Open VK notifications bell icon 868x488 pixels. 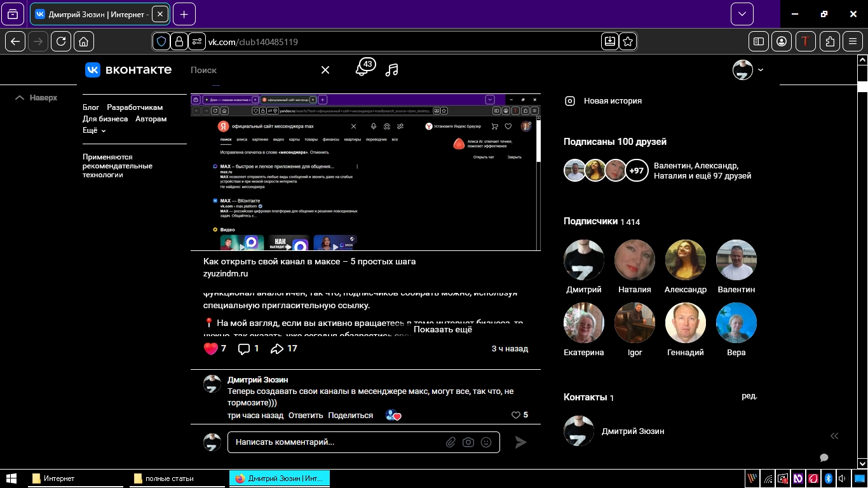coord(363,69)
